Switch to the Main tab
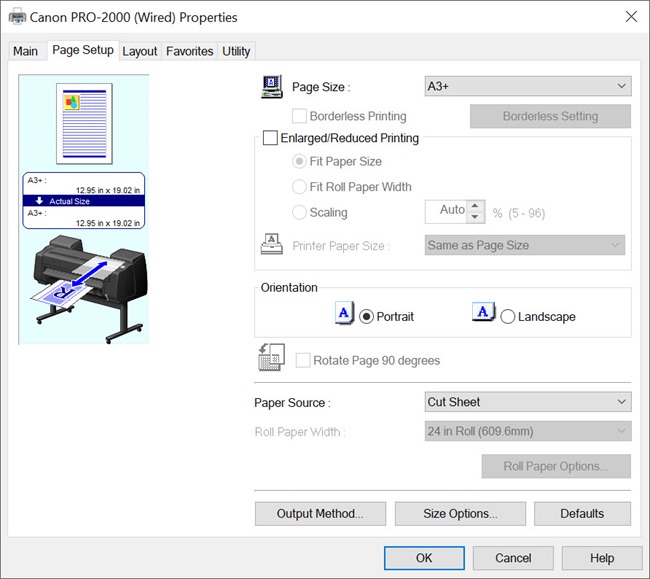Viewport: 650px width, 579px height. [25, 51]
